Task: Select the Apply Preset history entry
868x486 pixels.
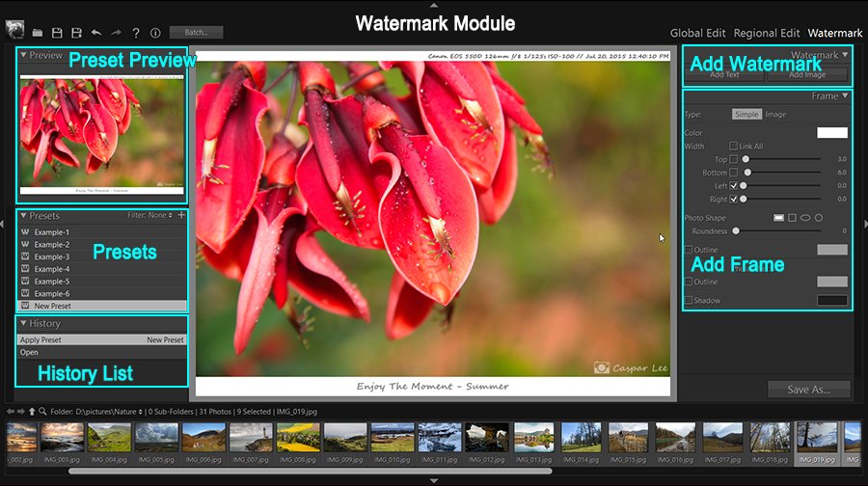Action: (x=102, y=339)
